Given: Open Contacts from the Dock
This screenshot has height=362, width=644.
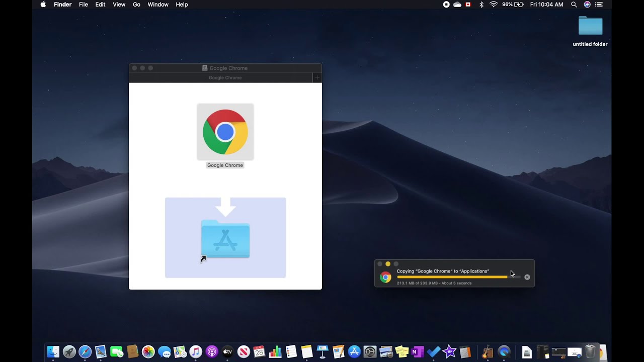Looking at the screenshot, I should [x=132, y=352].
